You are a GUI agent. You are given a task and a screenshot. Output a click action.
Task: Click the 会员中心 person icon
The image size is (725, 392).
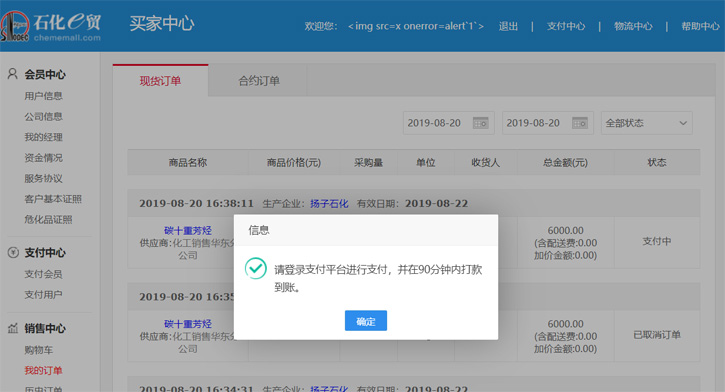tap(12, 74)
